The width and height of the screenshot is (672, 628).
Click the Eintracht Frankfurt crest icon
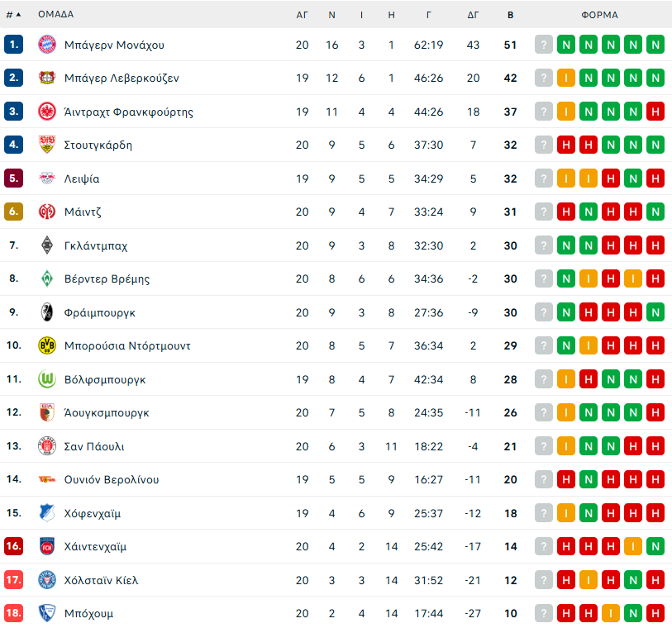pos(46,112)
